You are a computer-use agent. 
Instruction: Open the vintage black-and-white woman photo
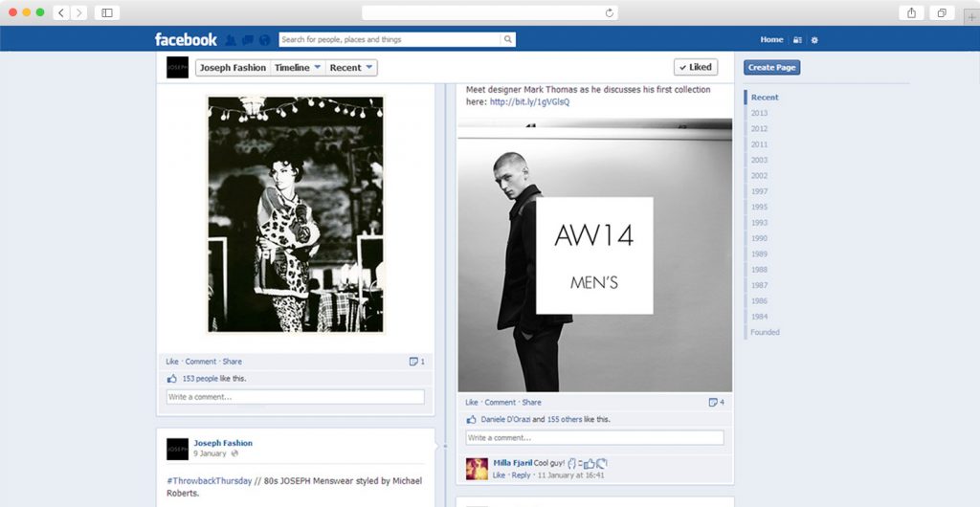click(296, 214)
